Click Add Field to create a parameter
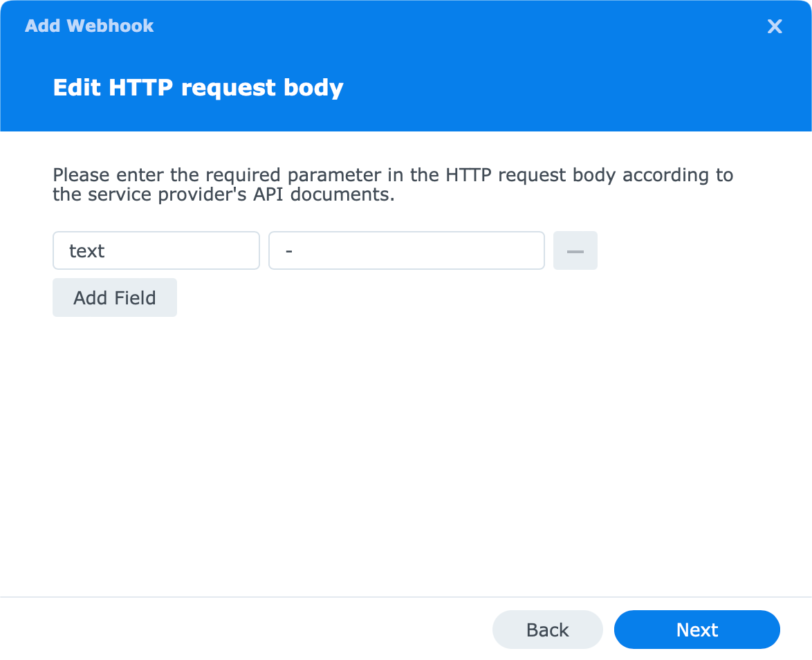This screenshot has height=660, width=812. coord(114,297)
